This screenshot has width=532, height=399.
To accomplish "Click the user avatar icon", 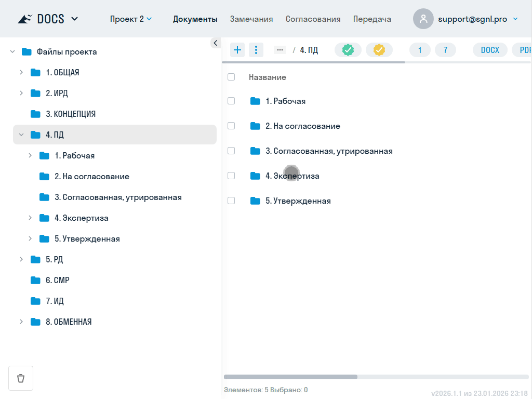I will (423, 18).
